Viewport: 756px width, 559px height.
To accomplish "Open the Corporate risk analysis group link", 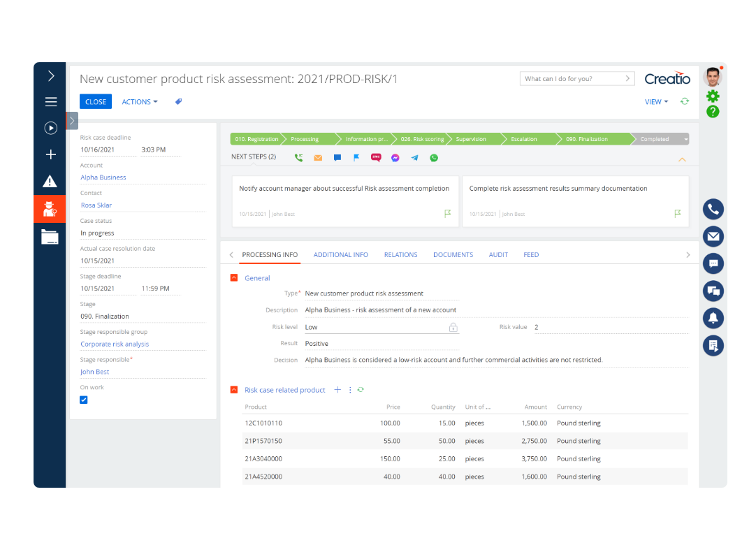I will pyautogui.click(x=115, y=344).
